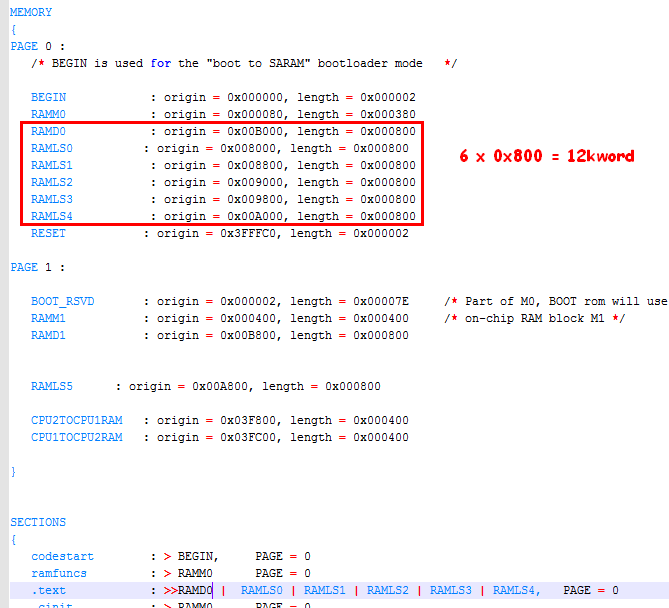Click origin value 0x00B800 of RAMD1
The width and height of the screenshot is (669, 608).
pos(248,336)
